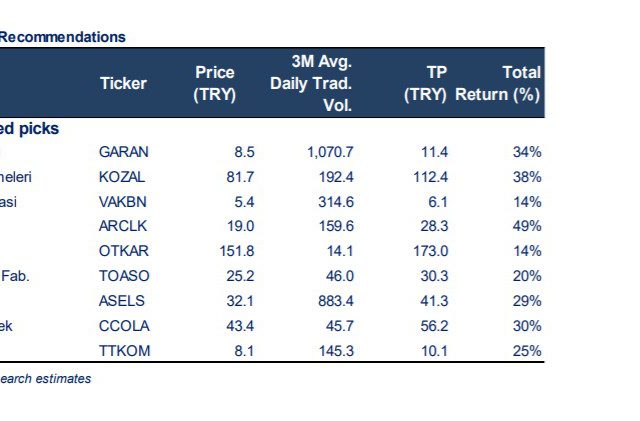The width and height of the screenshot is (640, 421).
Task: Click the 883.4 volume value for ASELS
Action: (334, 301)
